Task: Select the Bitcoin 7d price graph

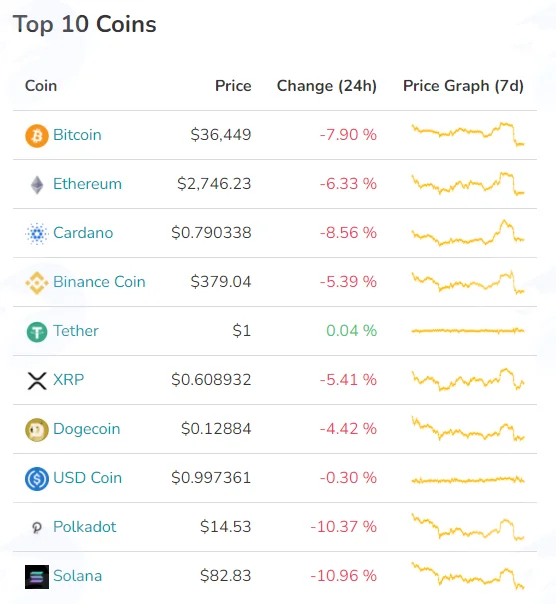Action: click(x=468, y=134)
